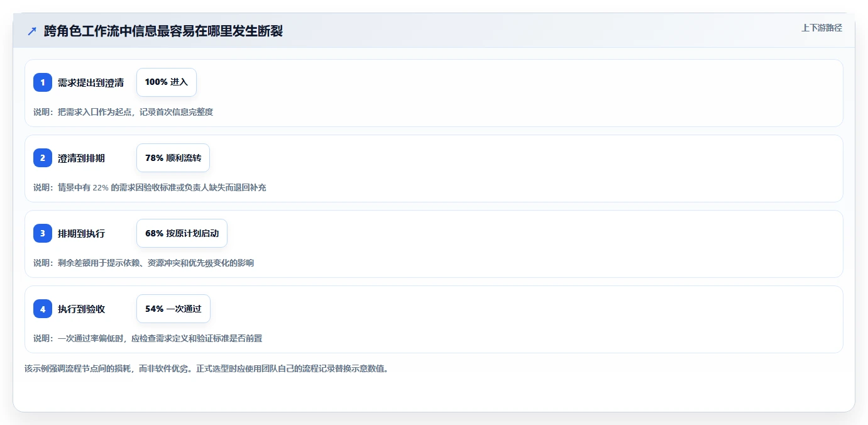Click the 68% 按原计划启动 pill
The height and width of the screenshot is (425, 868).
[x=182, y=233]
